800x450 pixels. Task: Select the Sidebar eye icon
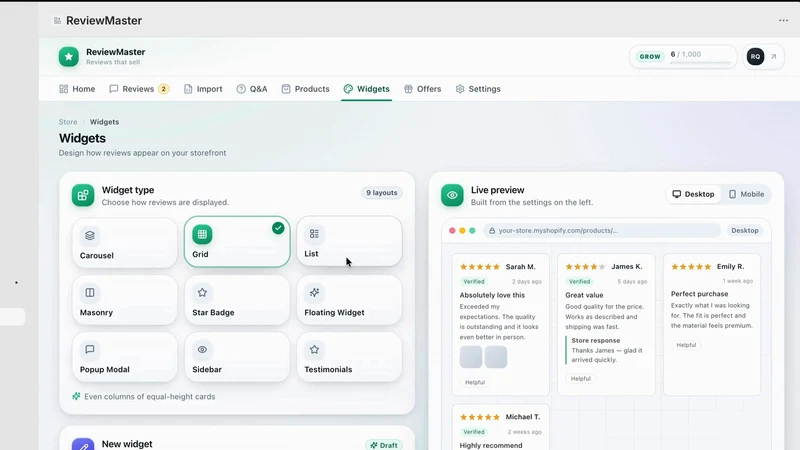pyautogui.click(x=202, y=349)
